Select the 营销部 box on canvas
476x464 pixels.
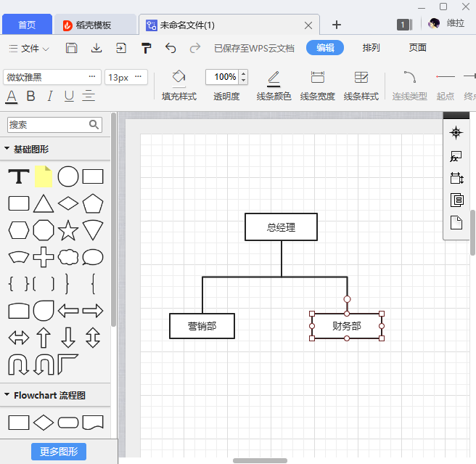(202, 326)
